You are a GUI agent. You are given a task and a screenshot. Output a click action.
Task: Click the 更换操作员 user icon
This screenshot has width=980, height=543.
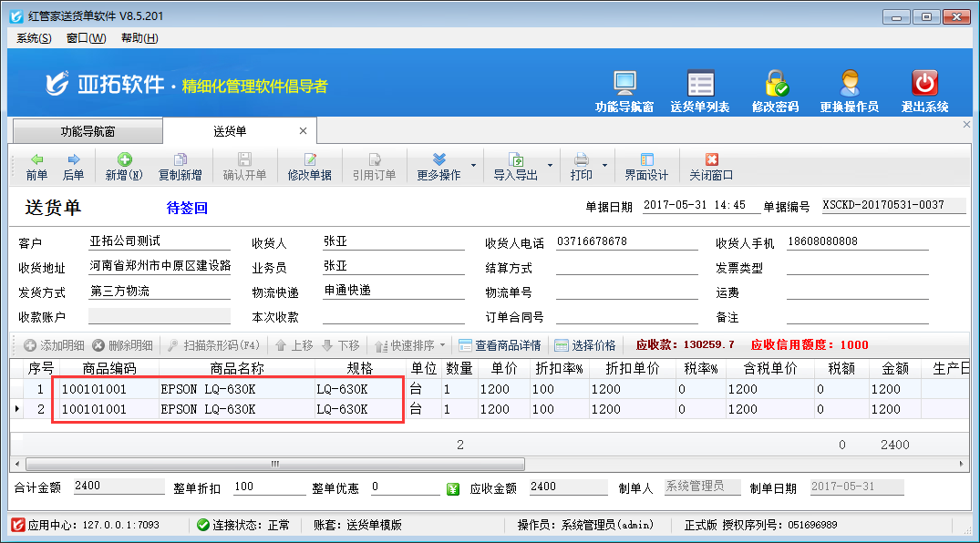tap(849, 84)
